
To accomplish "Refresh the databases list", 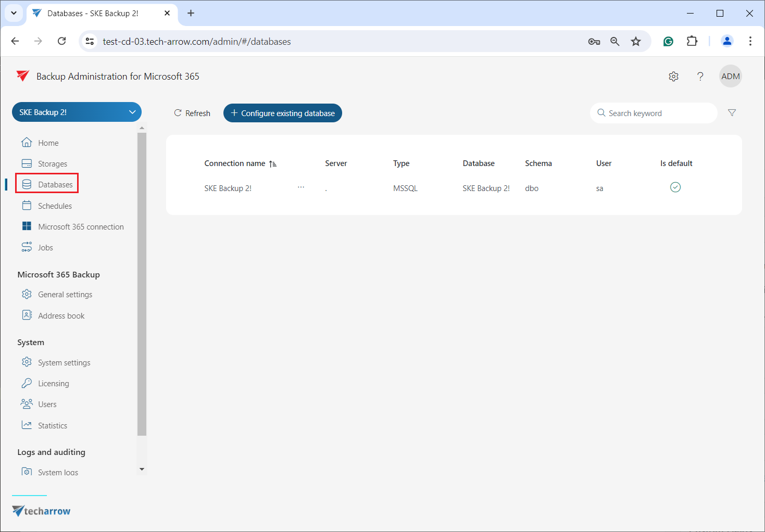I will (192, 113).
